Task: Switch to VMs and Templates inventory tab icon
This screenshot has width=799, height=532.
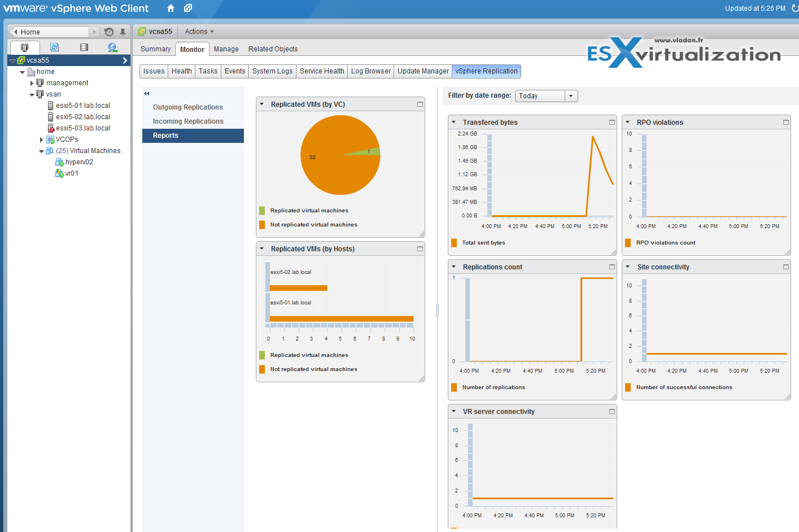Action: (54, 47)
